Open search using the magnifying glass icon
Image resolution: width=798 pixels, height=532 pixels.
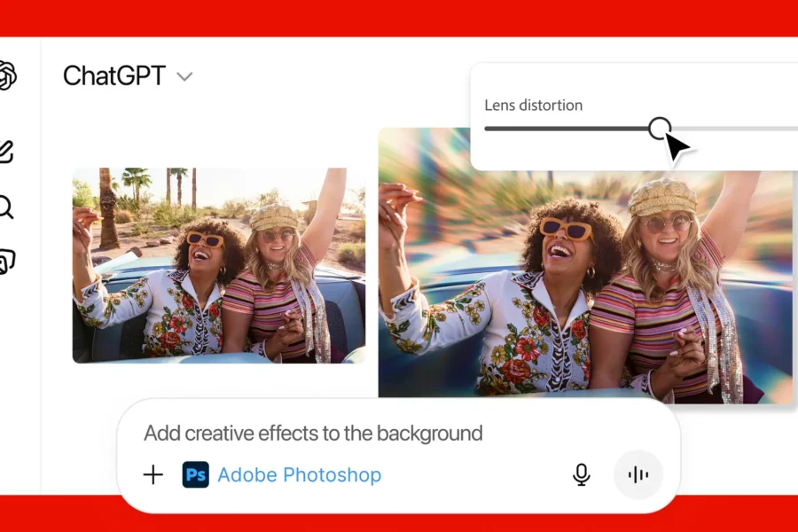[5, 207]
